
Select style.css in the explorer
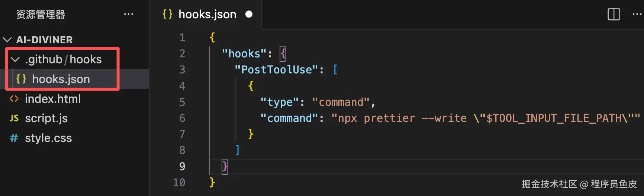tap(48, 138)
